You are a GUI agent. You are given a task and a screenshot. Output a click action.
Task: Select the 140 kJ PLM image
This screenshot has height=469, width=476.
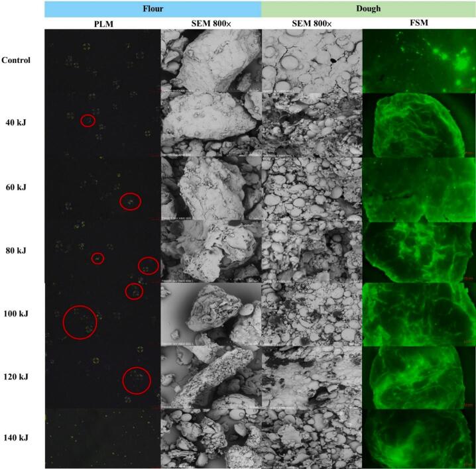[x=102, y=438]
